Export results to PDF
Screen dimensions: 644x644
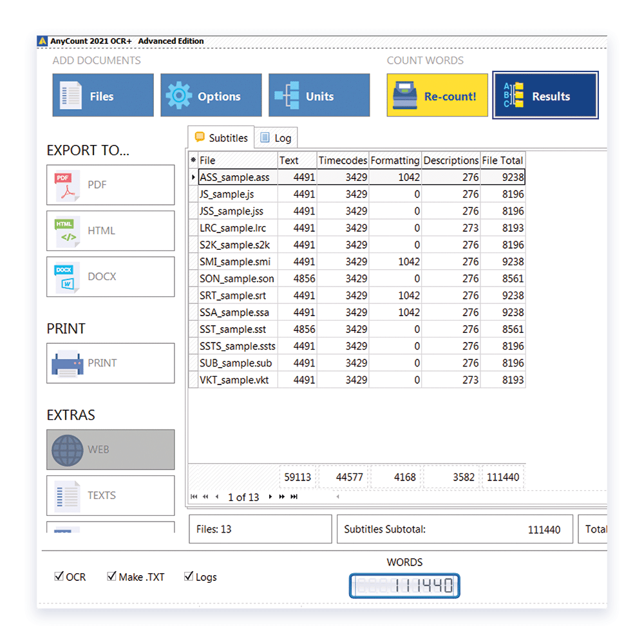pos(111,185)
